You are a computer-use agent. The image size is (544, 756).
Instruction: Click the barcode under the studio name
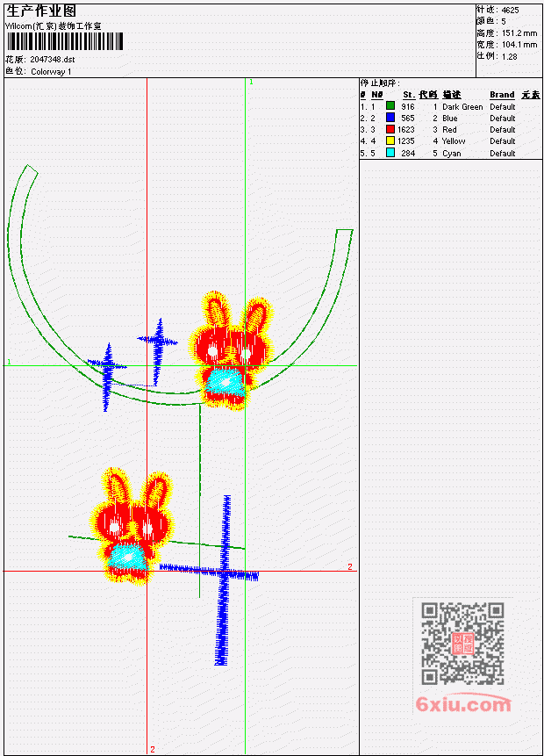tap(65, 41)
